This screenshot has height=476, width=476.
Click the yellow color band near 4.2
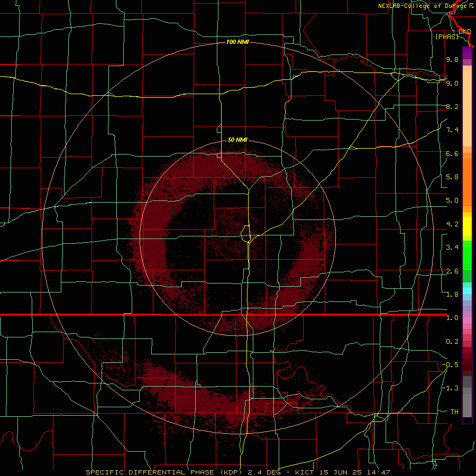(467, 226)
